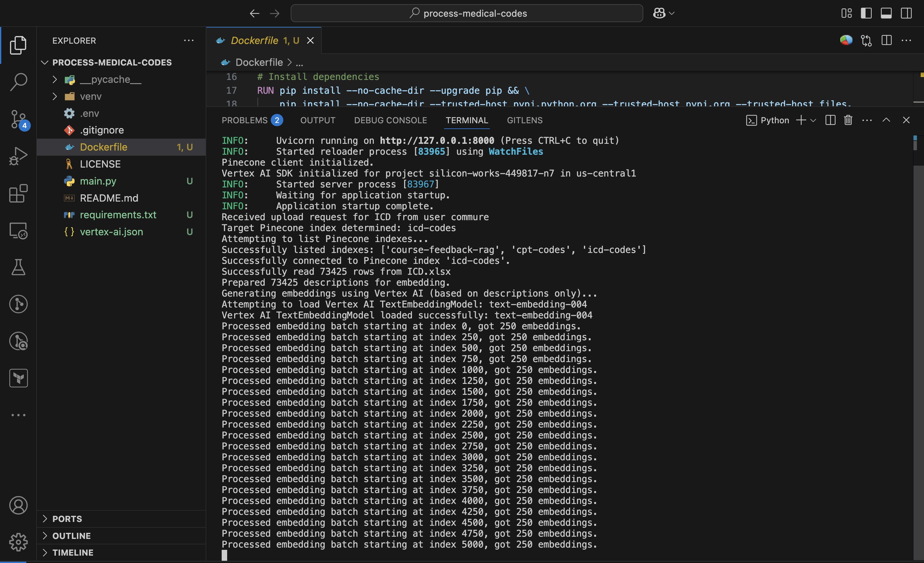Click the process-medical-codes search box

click(x=466, y=13)
